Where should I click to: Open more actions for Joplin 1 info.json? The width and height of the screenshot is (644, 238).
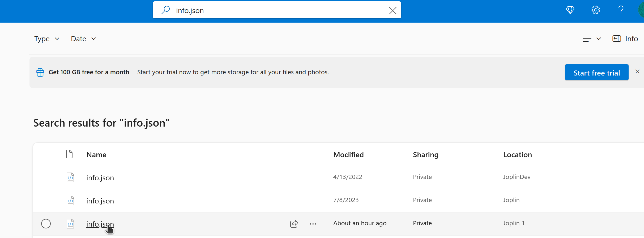pyautogui.click(x=313, y=224)
